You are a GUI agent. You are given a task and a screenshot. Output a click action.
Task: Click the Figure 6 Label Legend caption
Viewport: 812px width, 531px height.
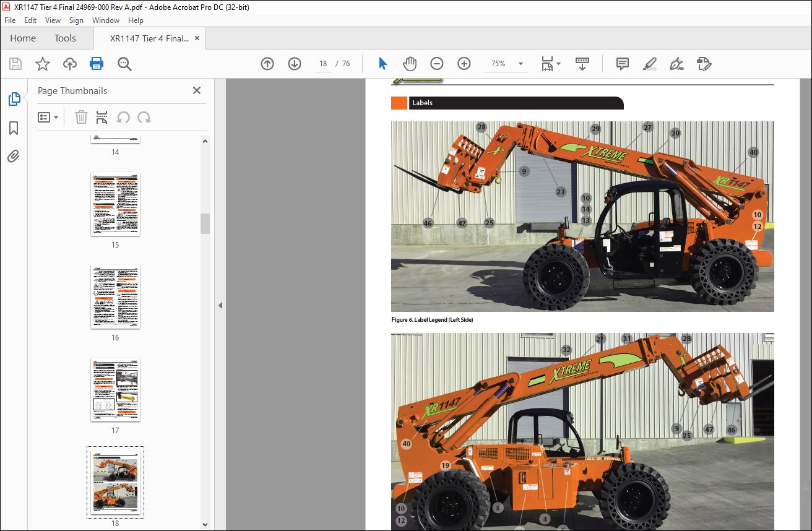432,320
